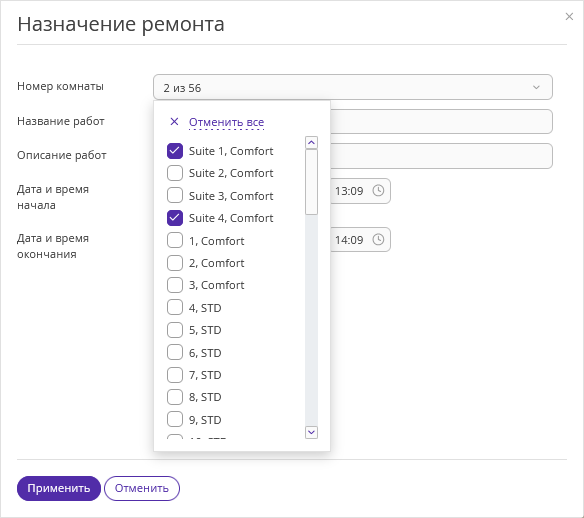Screen dimensions: 584x518
Task: Close the Назначение ремонта dialog
Action: [569, 16]
